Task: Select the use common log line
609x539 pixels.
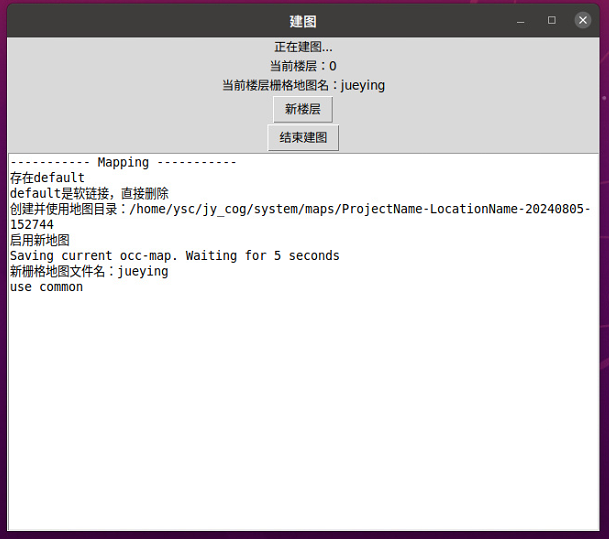Action: click(46, 287)
